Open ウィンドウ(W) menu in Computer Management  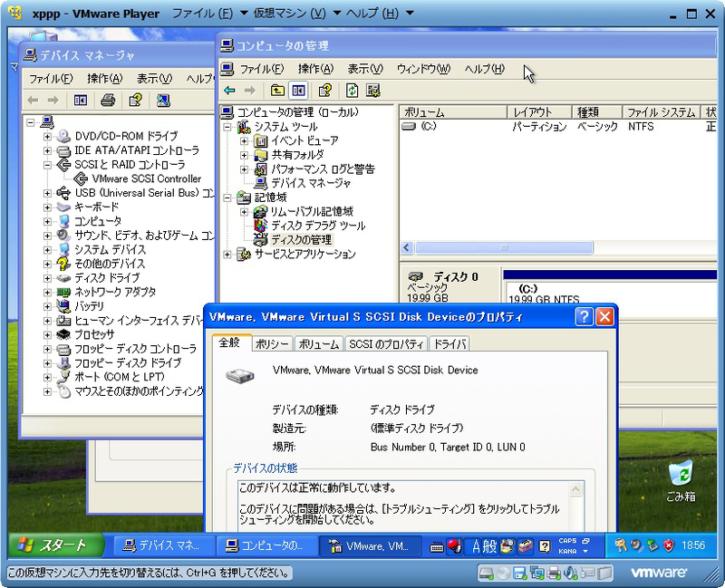[423, 69]
